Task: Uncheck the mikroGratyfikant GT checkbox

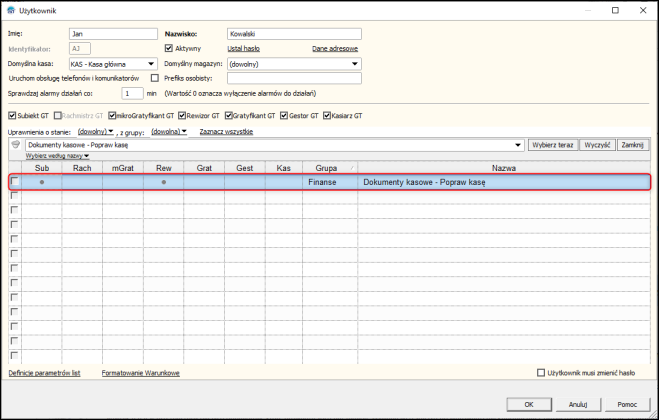Action: point(112,115)
